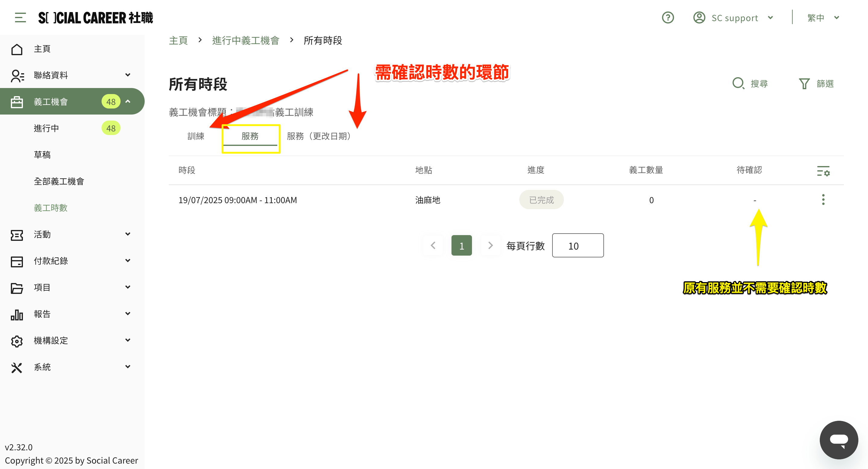Open the filter funnel icon
The image size is (868, 469).
(804, 83)
